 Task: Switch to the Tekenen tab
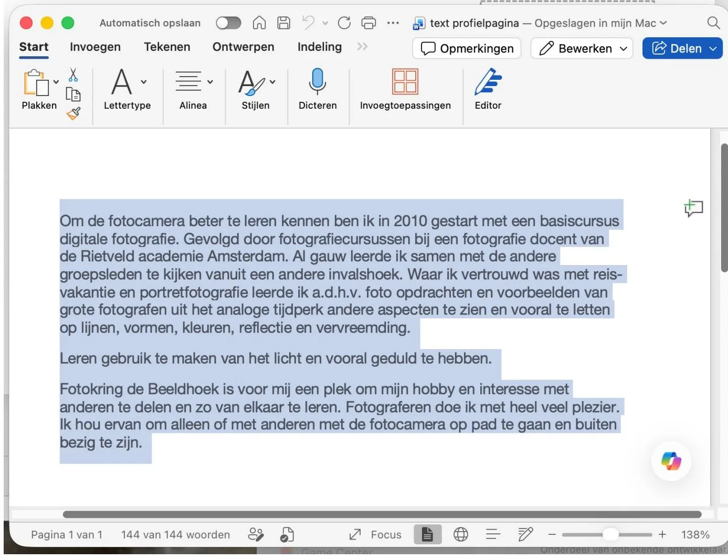click(167, 47)
